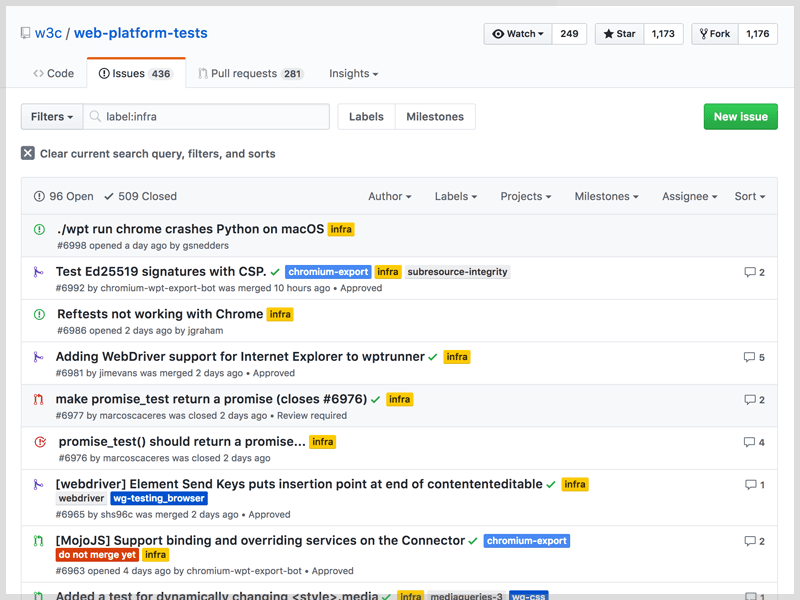Click the comment bubble on issue #6977
Viewport: 800px width, 600px height.
[752, 399]
